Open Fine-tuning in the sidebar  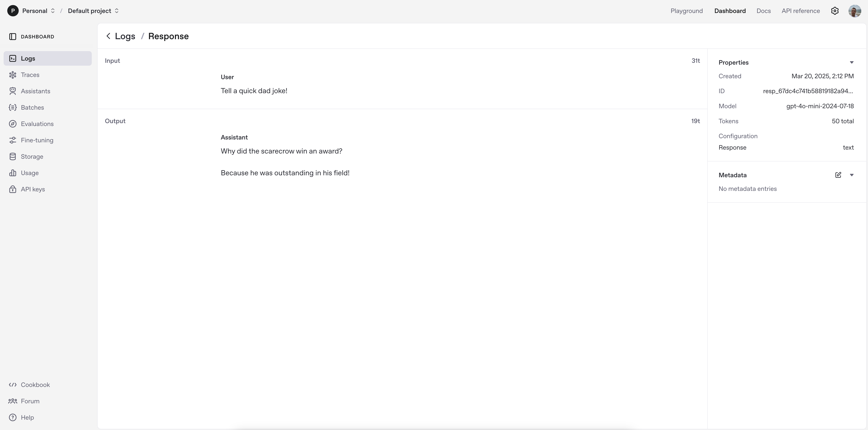click(x=48, y=140)
